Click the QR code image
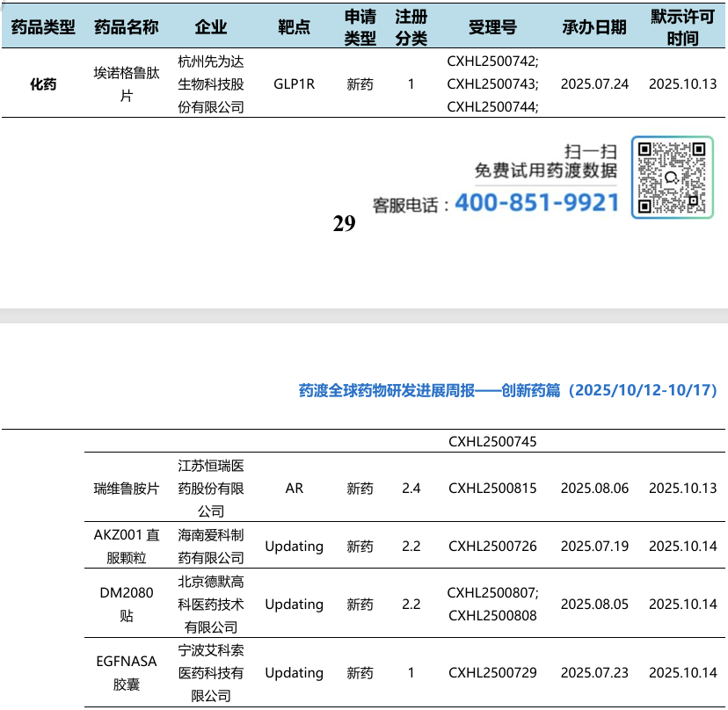The height and width of the screenshot is (710, 728). pyautogui.click(x=672, y=177)
